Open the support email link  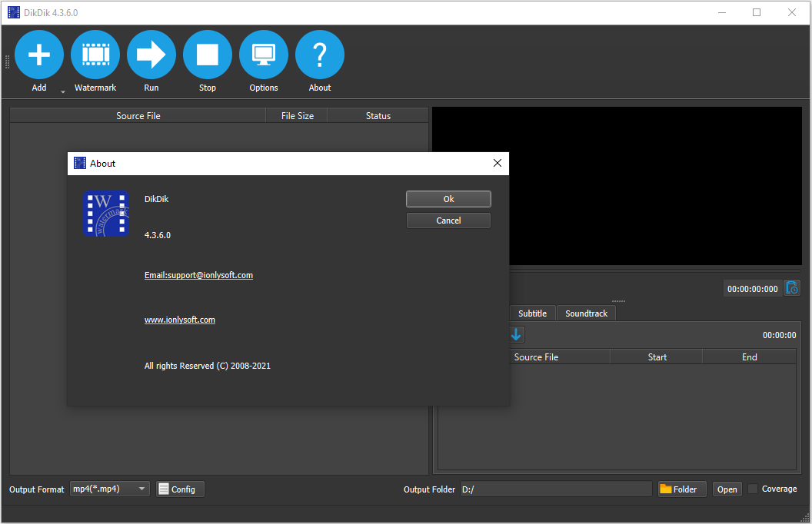pos(198,275)
